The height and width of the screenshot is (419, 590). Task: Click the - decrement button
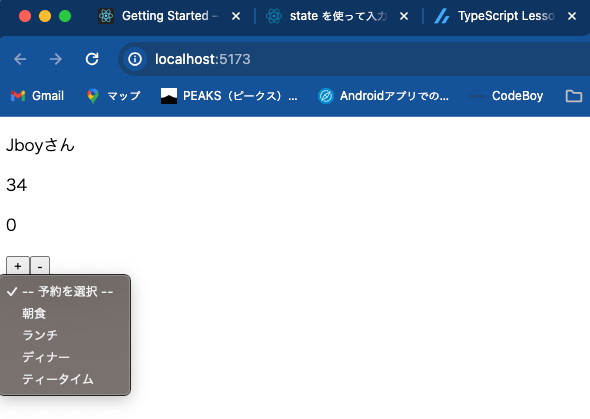point(40,266)
